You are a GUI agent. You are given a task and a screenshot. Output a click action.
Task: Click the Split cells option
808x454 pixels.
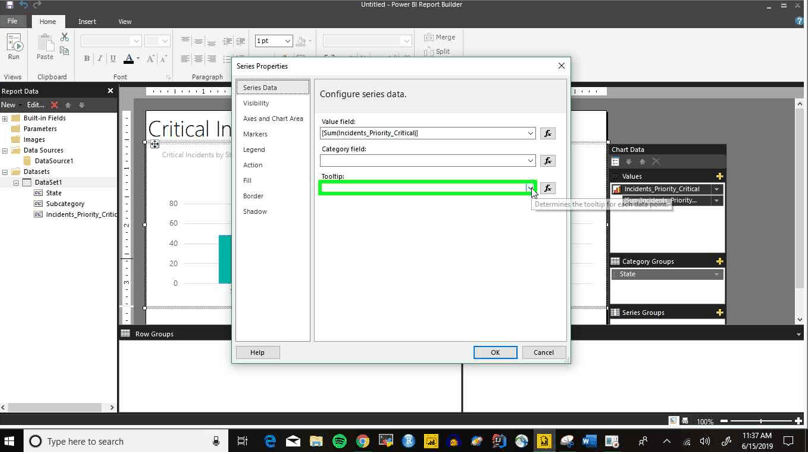pyautogui.click(x=437, y=52)
